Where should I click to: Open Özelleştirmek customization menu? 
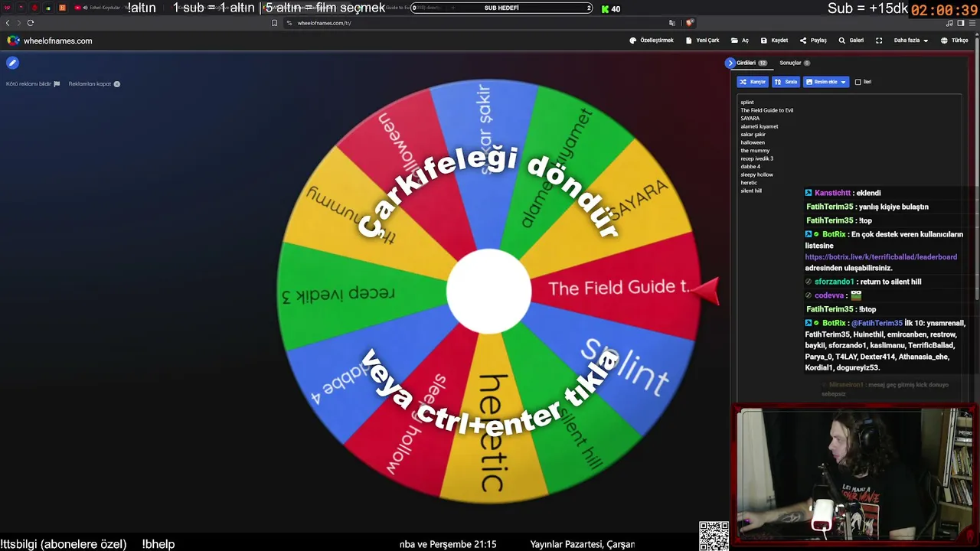click(652, 41)
